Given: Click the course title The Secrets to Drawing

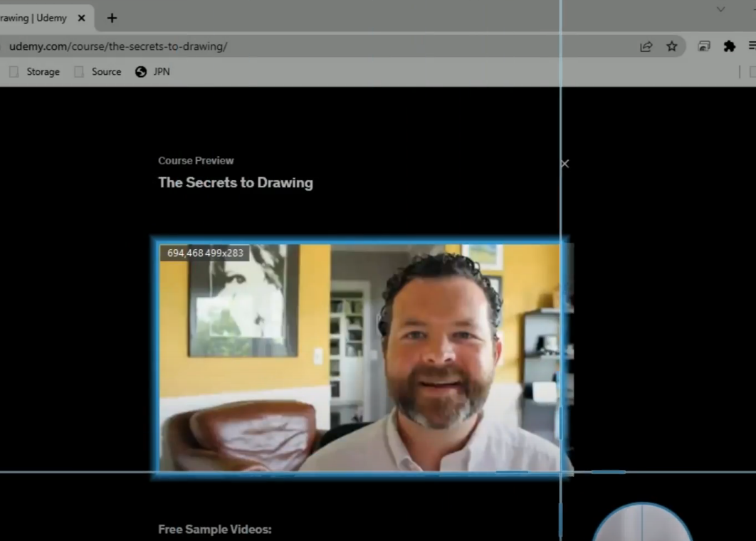Looking at the screenshot, I should tap(236, 183).
